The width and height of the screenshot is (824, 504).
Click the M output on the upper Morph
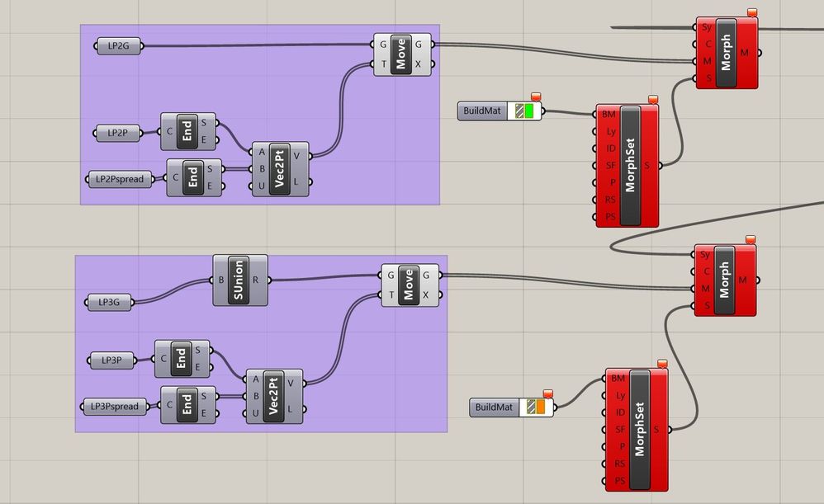[745, 53]
